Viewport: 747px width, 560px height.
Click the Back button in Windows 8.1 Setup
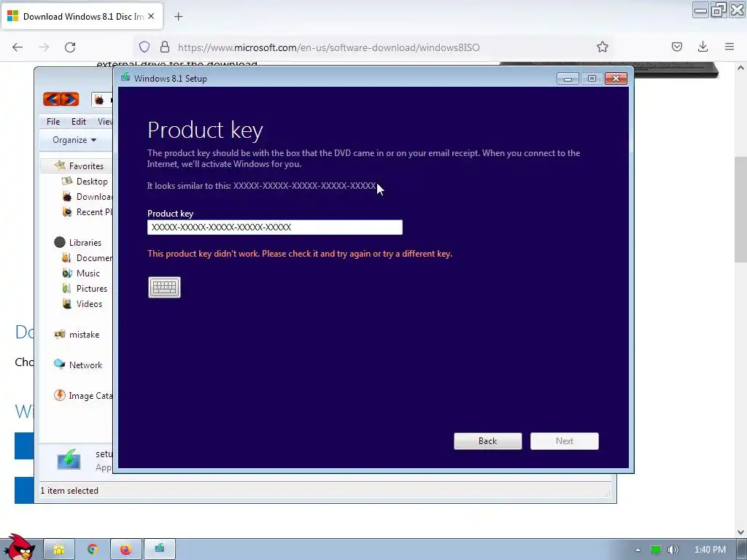[x=487, y=441]
